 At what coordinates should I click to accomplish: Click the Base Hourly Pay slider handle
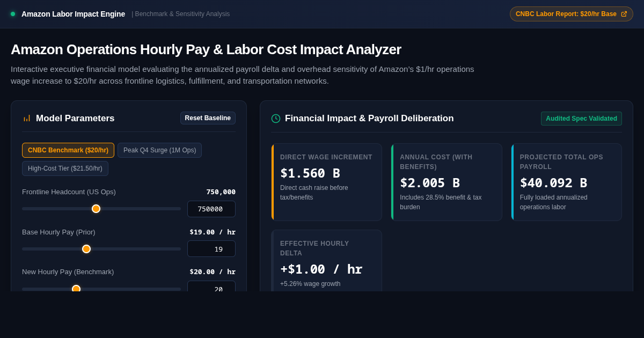coord(86,249)
